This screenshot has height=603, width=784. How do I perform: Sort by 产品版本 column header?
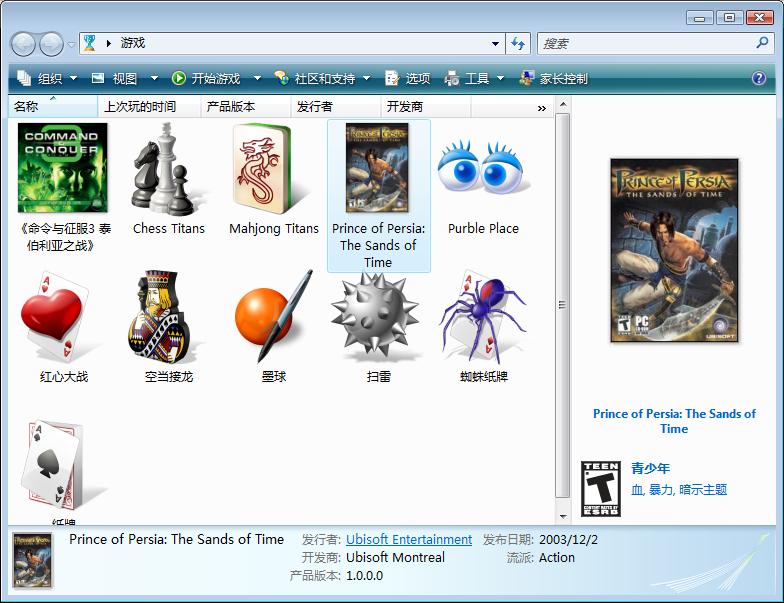pos(246,106)
